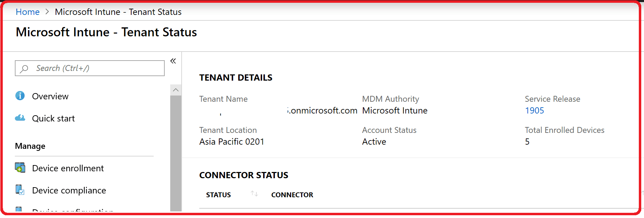Select the Total Enrolled Devices value 5
644x218 pixels.
click(527, 142)
